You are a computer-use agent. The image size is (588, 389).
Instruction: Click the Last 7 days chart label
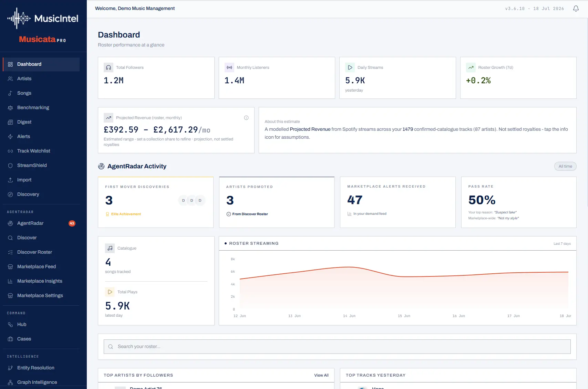tap(562, 244)
